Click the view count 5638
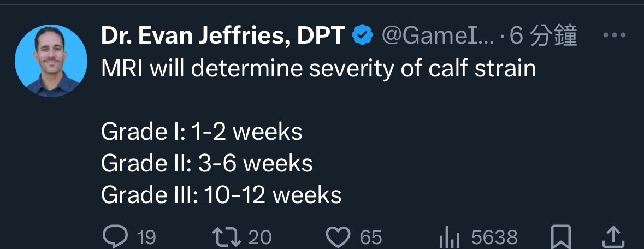 click(x=494, y=238)
